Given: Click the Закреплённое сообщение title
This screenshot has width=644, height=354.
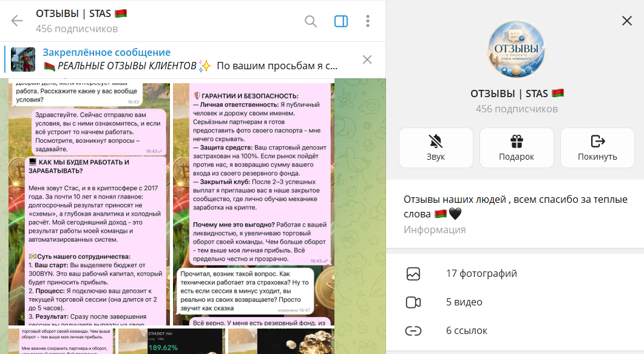Looking at the screenshot, I should pyautogui.click(x=106, y=53).
